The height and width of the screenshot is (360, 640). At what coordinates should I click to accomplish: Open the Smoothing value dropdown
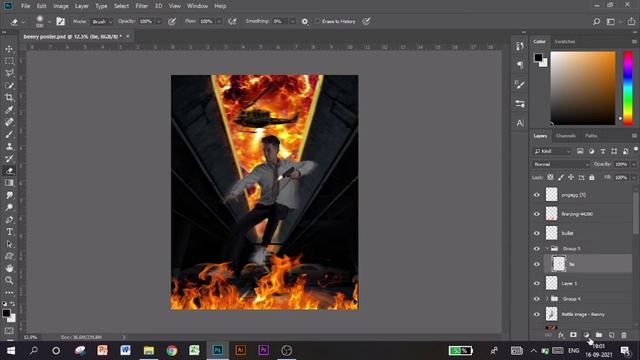[x=292, y=22]
